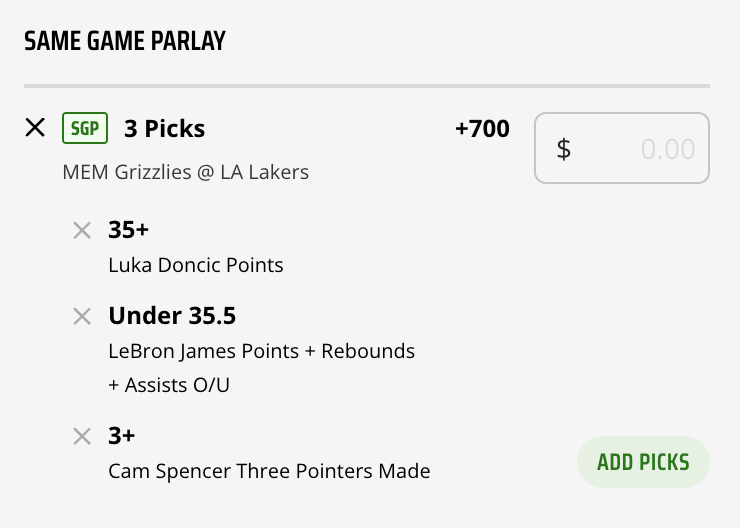The height and width of the screenshot is (528, 740).
Task: Select the Under 35.5 pick value
Action: [x=172, y=316]
